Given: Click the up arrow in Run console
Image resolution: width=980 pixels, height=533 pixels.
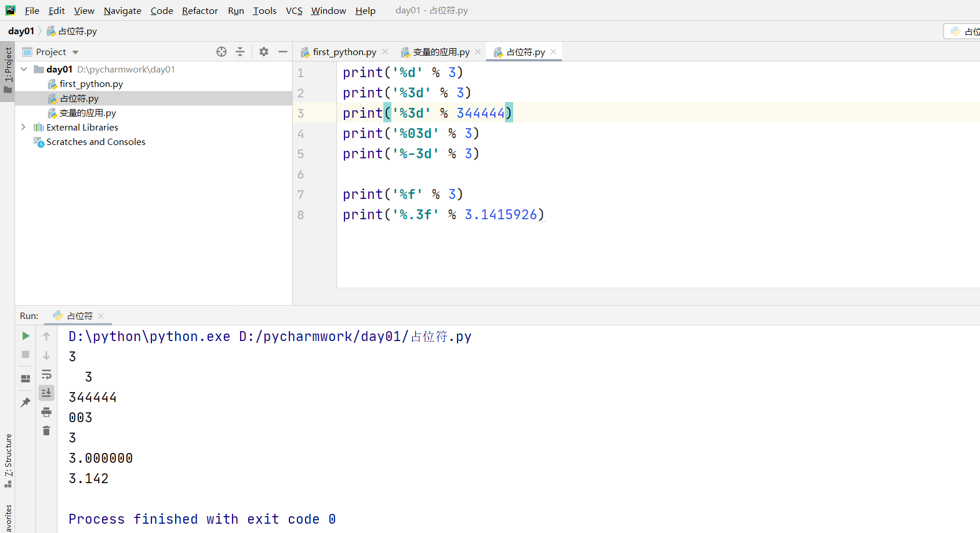Looking at the screenshot, I should tap(46, 336).
